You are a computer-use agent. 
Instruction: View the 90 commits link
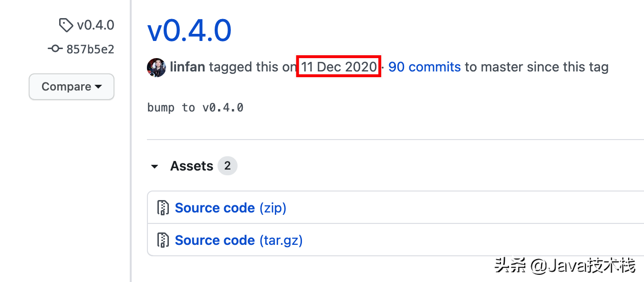click(x=424, y=67)
